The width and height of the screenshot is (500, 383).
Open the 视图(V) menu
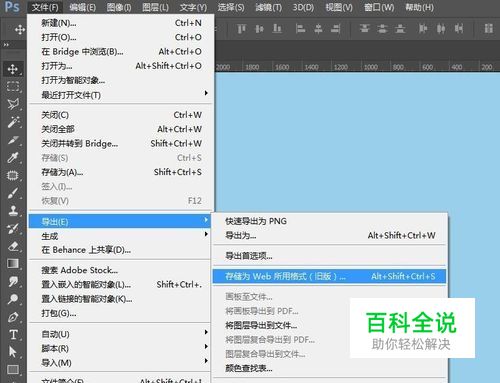pyautogui.click(x=339, y=7)
